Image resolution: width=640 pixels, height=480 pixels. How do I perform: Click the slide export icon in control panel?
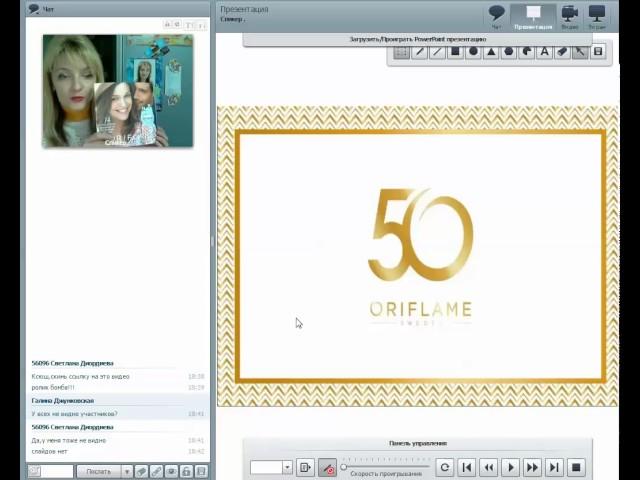(305, 467)
